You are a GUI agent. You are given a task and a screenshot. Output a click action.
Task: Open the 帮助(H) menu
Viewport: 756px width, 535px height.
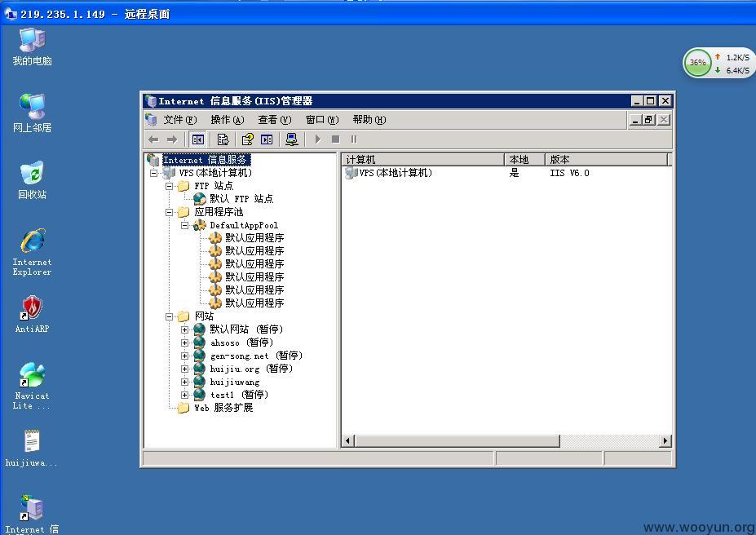369,120
